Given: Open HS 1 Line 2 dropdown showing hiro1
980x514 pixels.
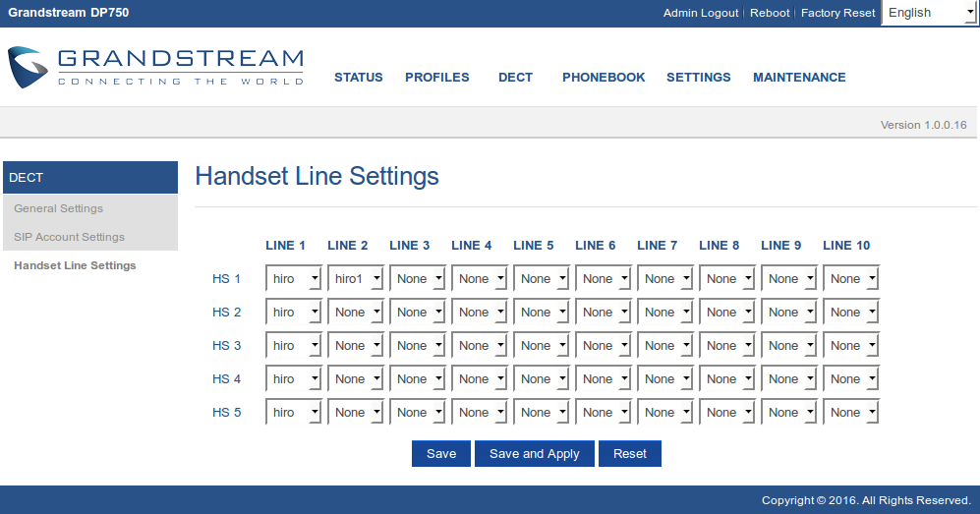Looking at the screenshot, I should [356, 279].
